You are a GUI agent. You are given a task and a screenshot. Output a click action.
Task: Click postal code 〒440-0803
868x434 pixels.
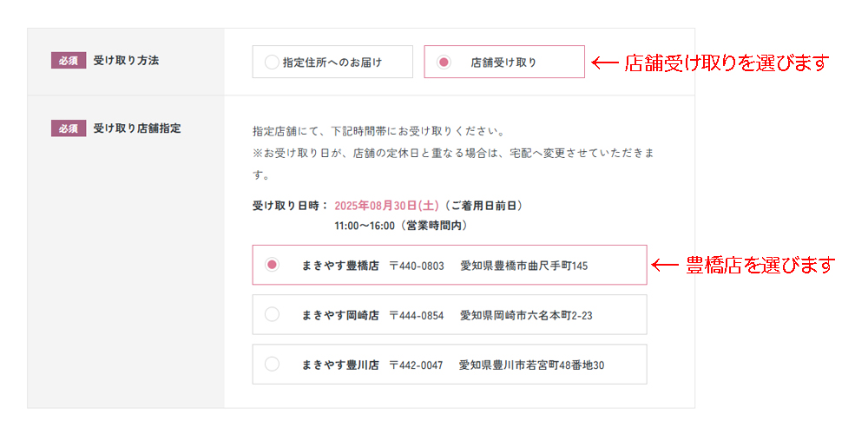coord(417,266)
